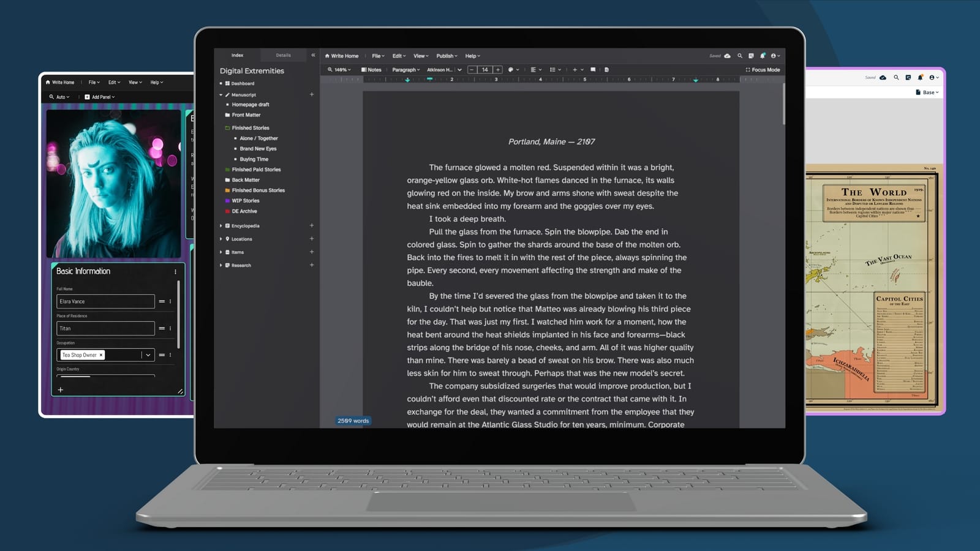Toggle Focus Mode
The width and height of the screenshot is (980, 551).
[763, 70]
